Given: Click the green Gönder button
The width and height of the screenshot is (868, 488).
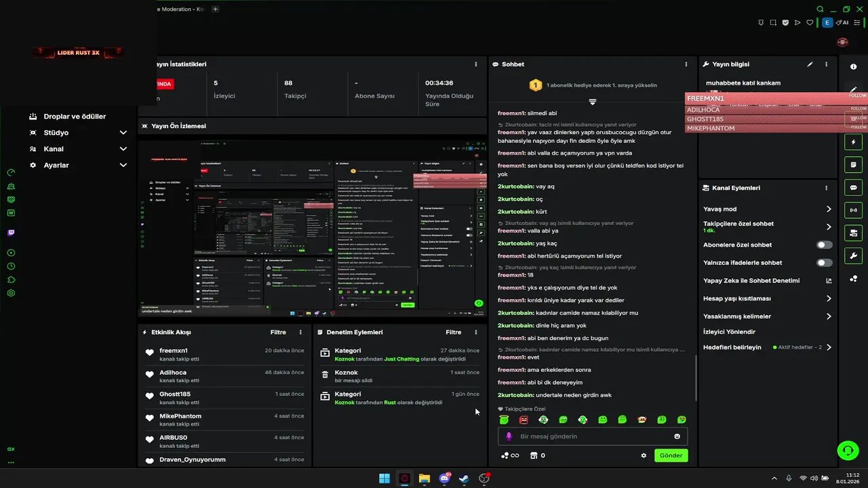Looking at the screenshot, I should [671, 455].
